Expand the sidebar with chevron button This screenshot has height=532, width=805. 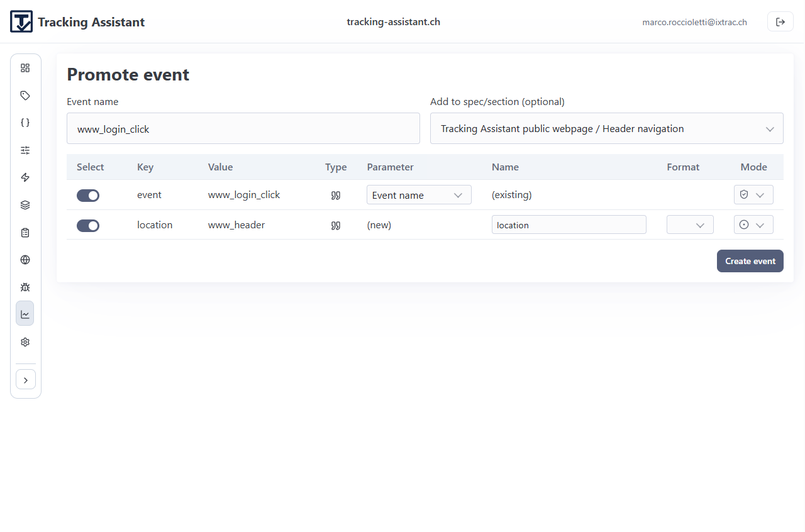point(26,380)
